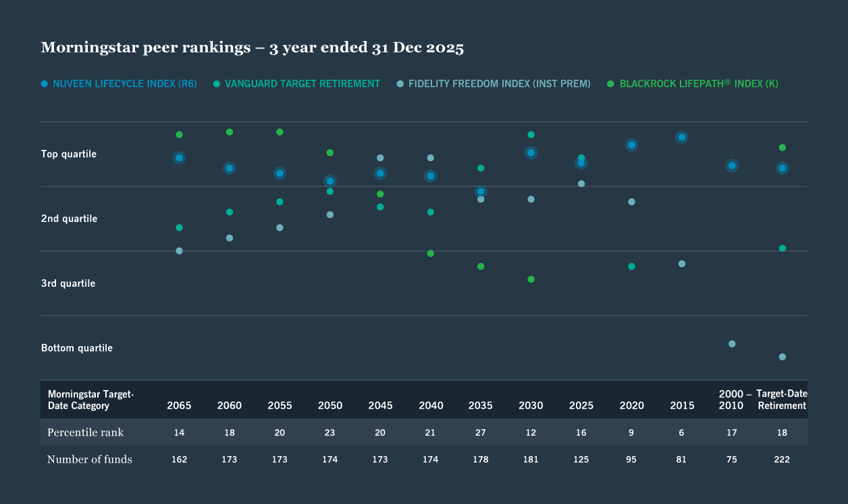Viewport: 848px width, 504px height.
Task: Click the Fidelity data point in bottom quartile above 2000-2010
Action: tap(732, 343)
